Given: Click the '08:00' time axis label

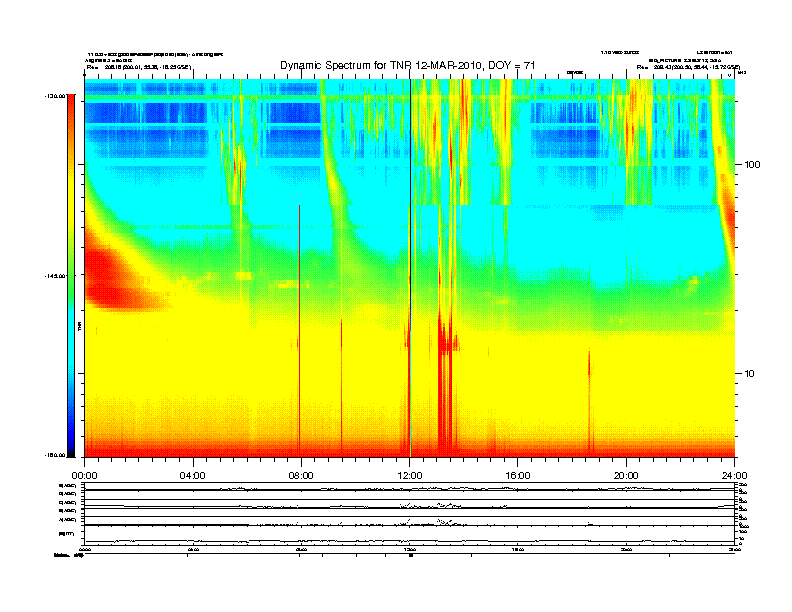Looking at the screenshot, I should [x=301, y=476].
